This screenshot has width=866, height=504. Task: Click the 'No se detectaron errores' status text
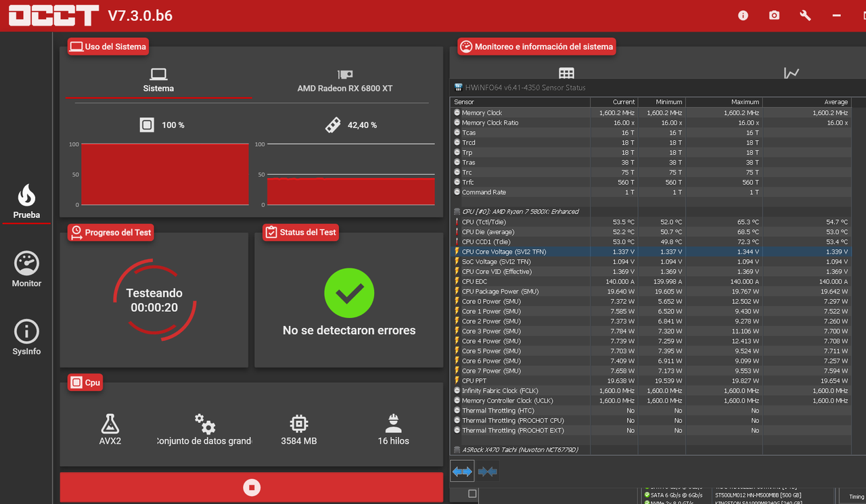(x=349, y=331)
